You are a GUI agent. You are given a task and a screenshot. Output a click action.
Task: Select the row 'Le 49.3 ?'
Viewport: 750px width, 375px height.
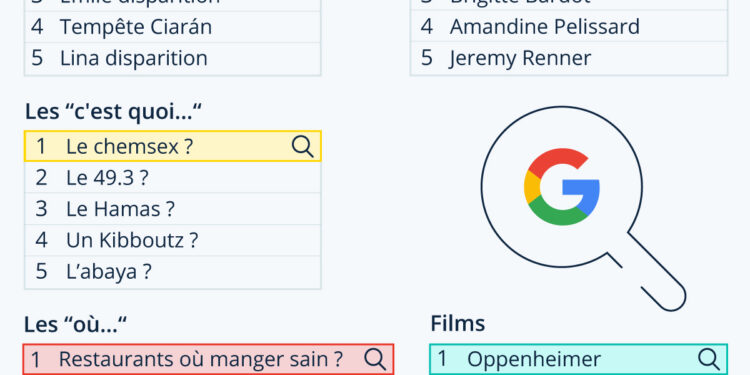pyautogui.click(x=173, y=177)
